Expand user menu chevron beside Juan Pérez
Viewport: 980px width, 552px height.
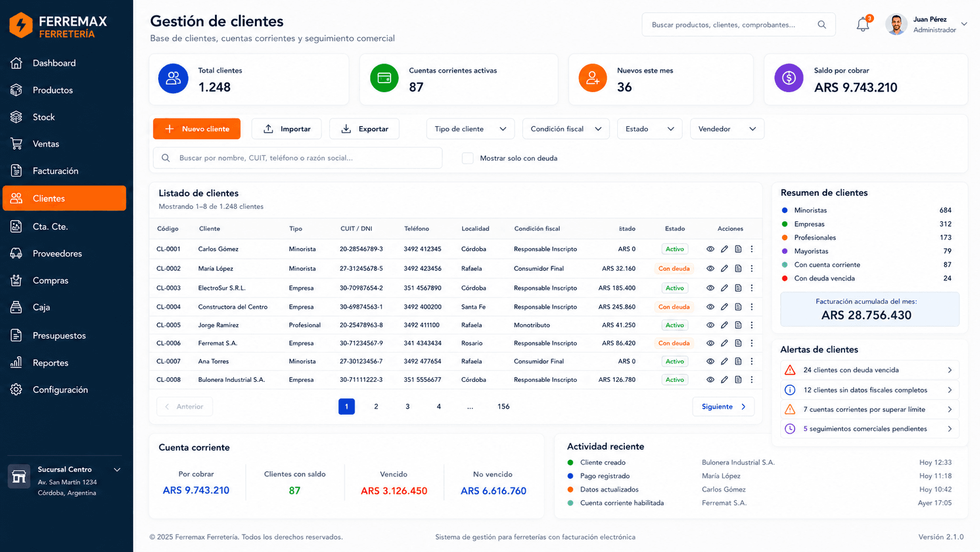point(964,24)
